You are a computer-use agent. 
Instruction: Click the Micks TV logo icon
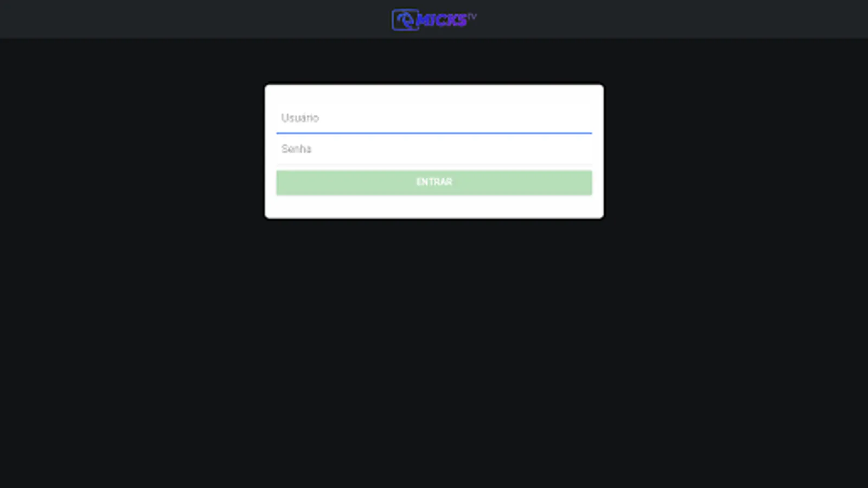pyautogui.click(x=405, y=20)
